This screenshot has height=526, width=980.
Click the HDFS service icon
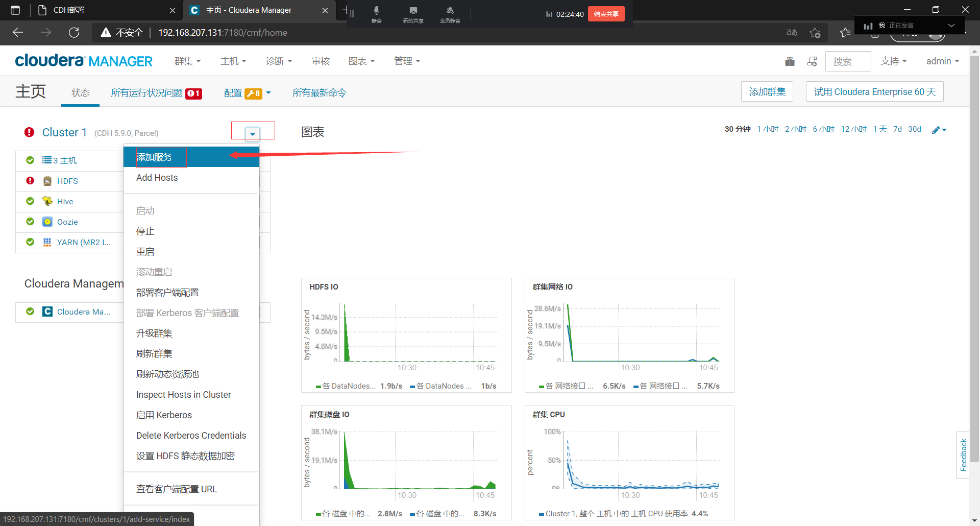pos(47,181)
